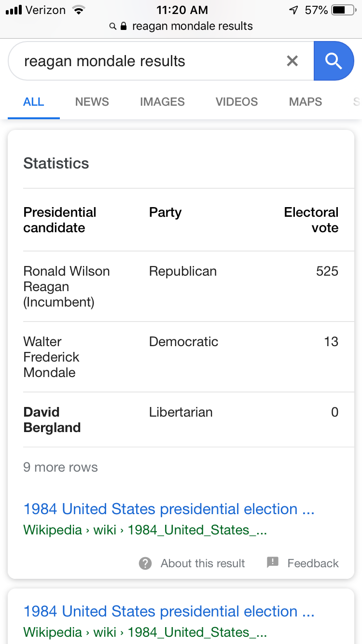Tap the battery icon in status bar
This screenshot has height=644, width=362.
[343, 10]
